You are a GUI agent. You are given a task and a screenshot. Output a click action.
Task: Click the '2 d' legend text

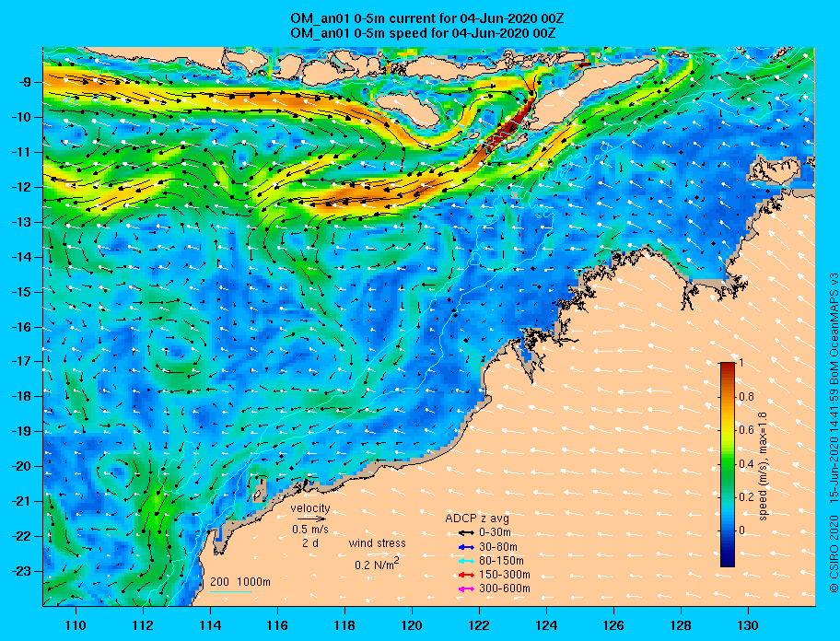[310, 542]
